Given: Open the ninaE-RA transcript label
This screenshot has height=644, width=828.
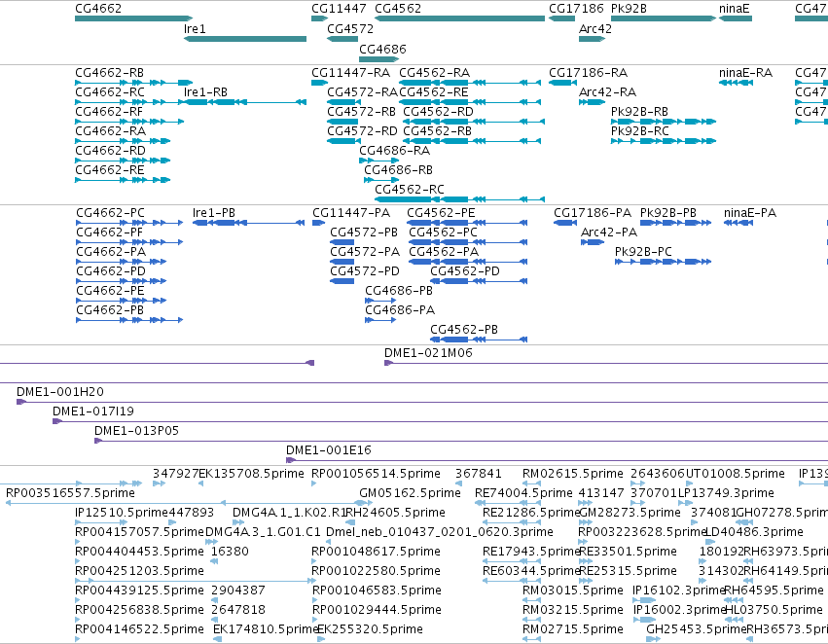Looking at the screenshot, I should (x=745, y=72).
